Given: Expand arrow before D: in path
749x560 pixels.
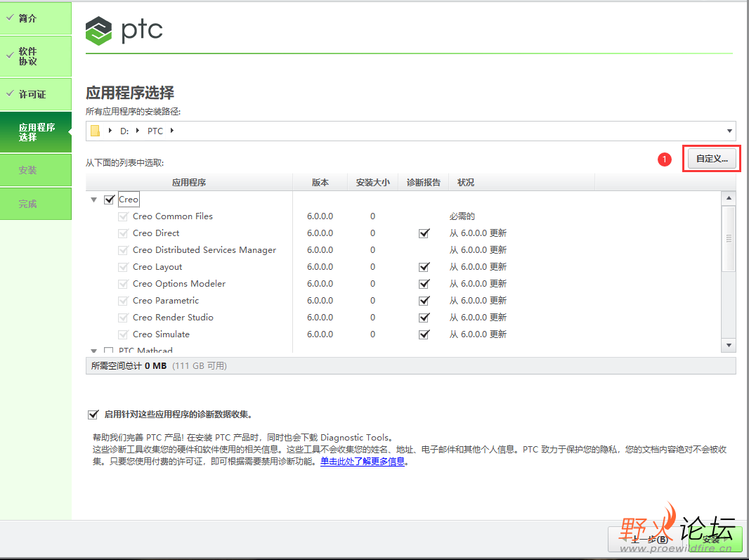Looking at the screenshot, I should point(110,131).
